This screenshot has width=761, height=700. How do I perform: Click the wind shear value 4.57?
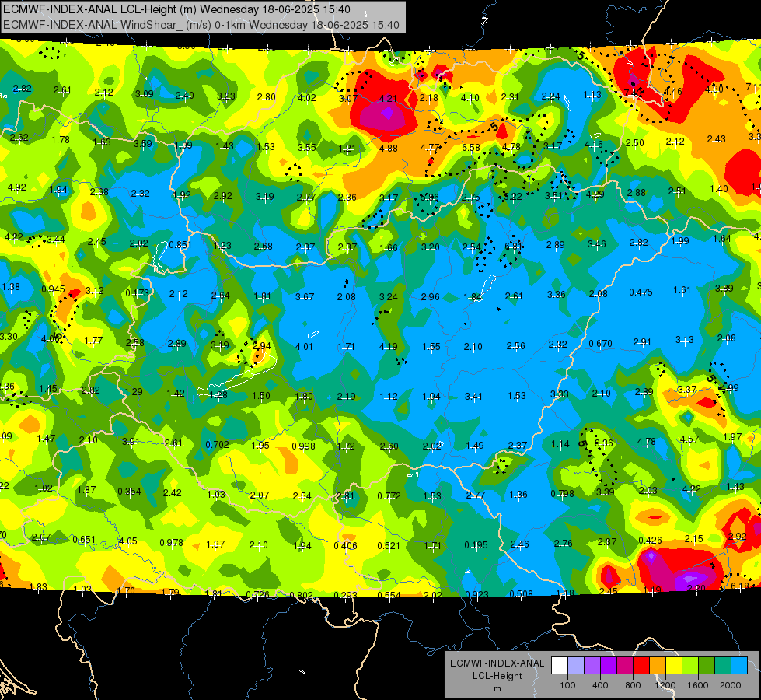[x=689, y=439]
